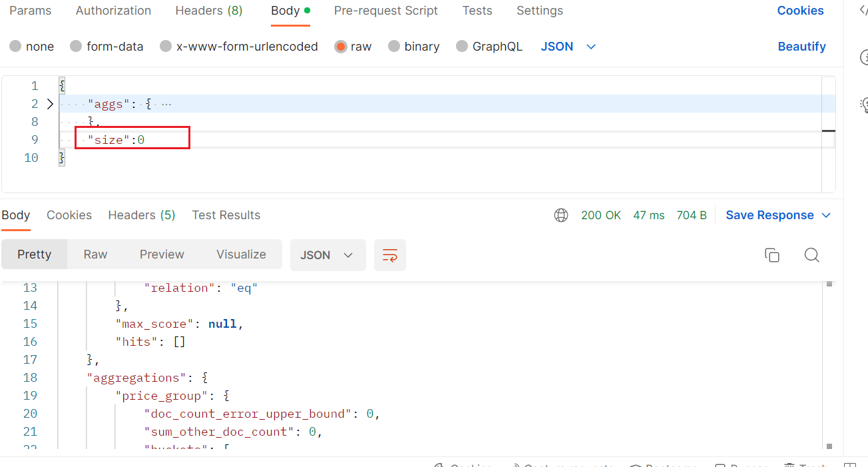The width and height of the screenshot is (868, 467).
Task: Search within the response body
Action: pos(811,255)
